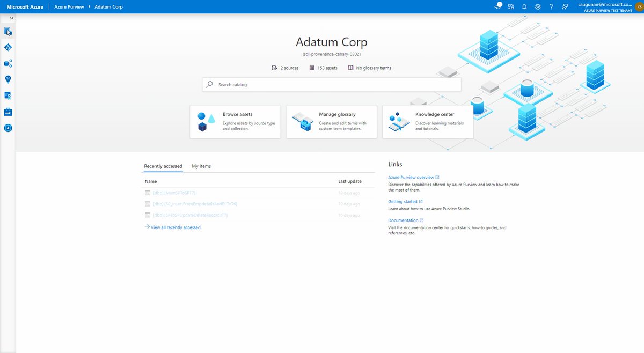644x353 pixels.
Task: Open the circular person sidebar icon
Action: [8, 128]
